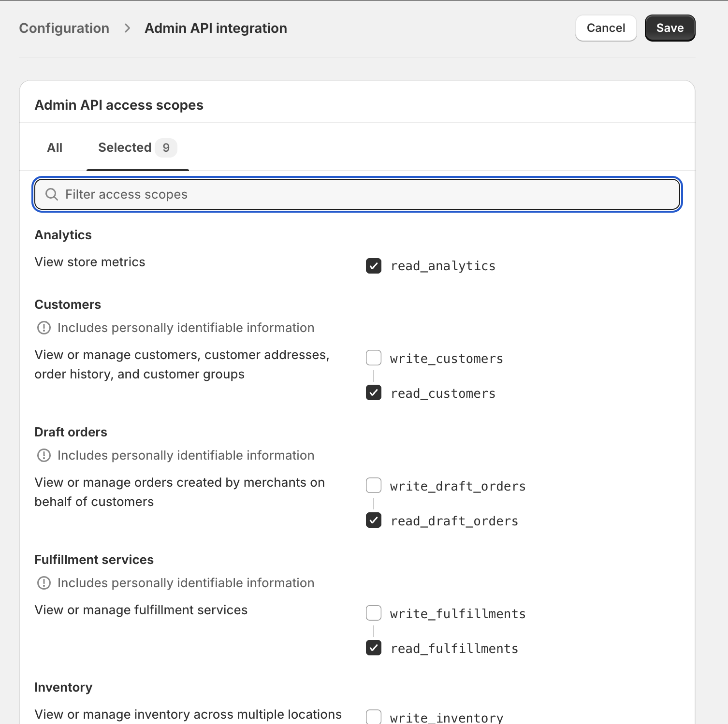This screenshot has height=724, width=728.
Task: Enable the write_inventory checkbox
Action: tap(374, 717)
